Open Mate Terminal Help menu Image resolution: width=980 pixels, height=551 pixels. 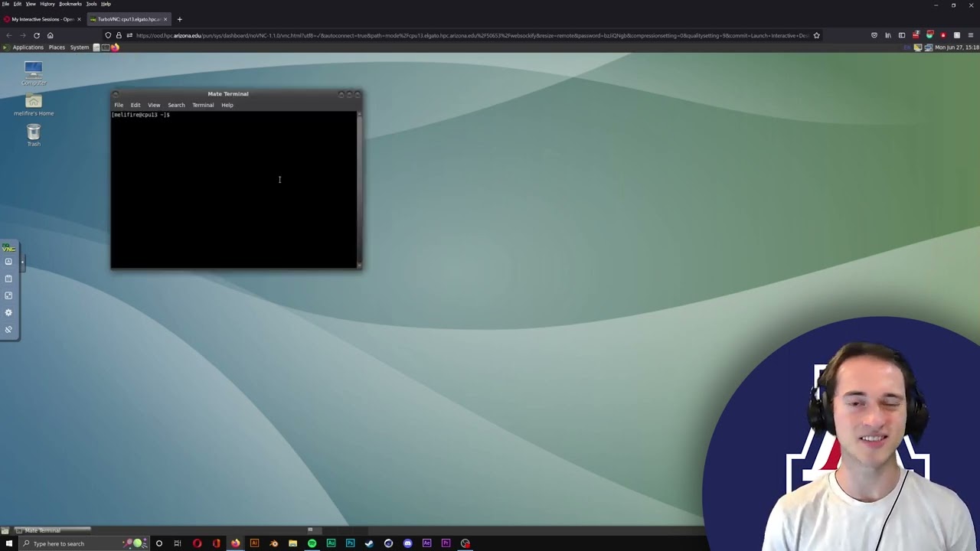tap(227, 105)
